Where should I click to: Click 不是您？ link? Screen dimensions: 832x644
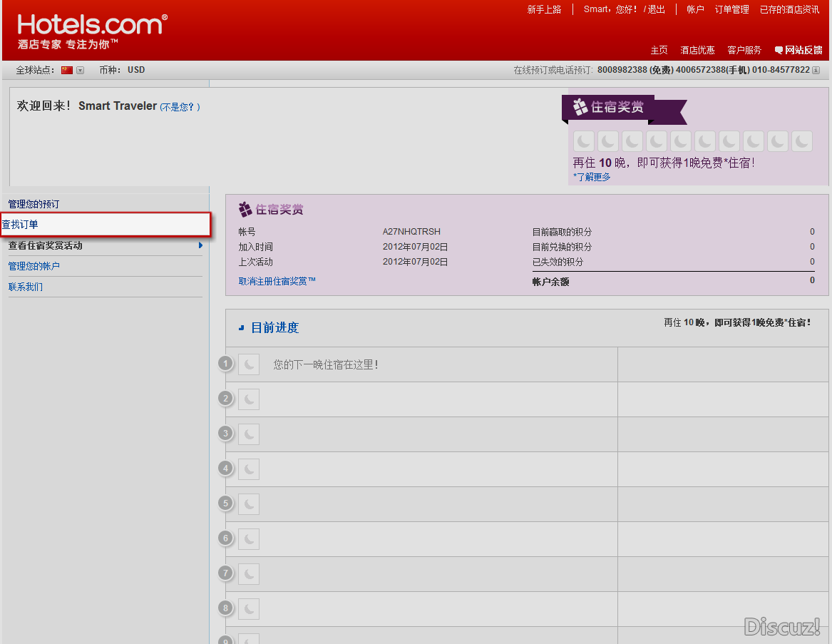coord(180,107)
